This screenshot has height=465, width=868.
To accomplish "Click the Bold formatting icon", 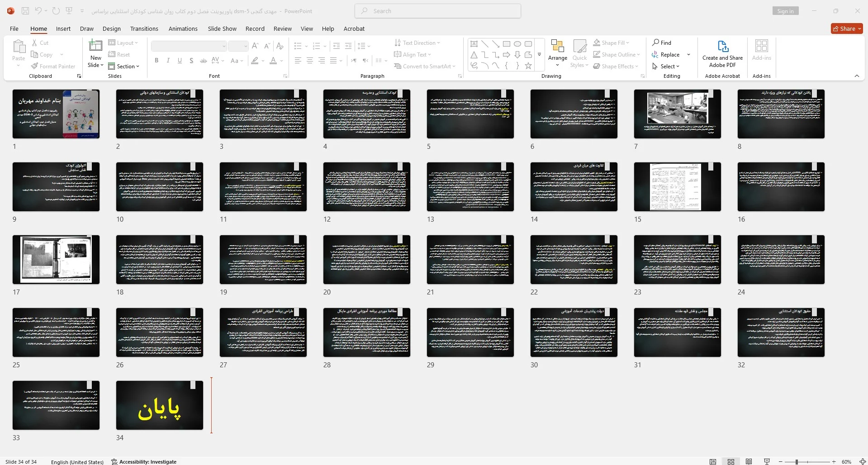I will pyautogui.click(x=157, y=60).
